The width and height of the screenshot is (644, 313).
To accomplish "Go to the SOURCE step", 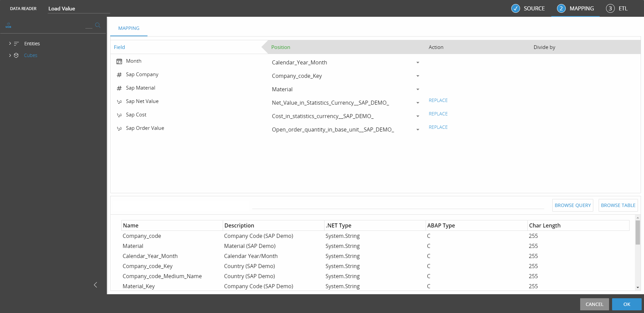I will [x=528, y=8].
